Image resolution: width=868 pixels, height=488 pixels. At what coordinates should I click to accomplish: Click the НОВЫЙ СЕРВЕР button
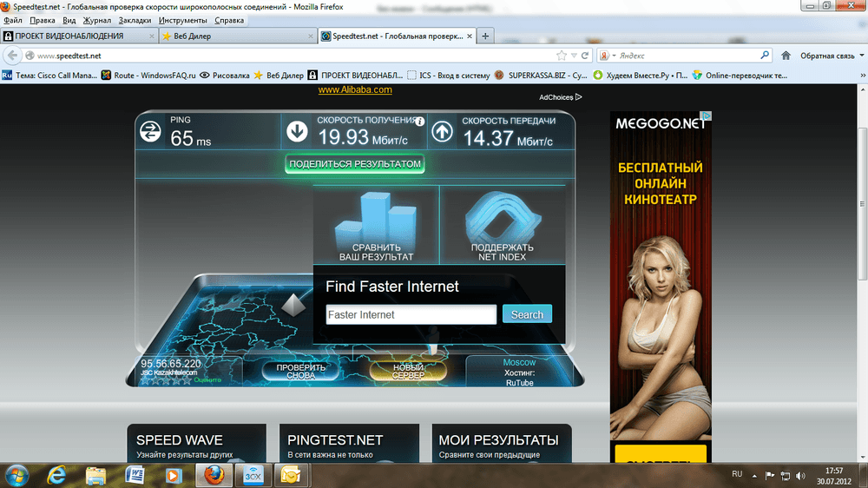click(408, 371)
